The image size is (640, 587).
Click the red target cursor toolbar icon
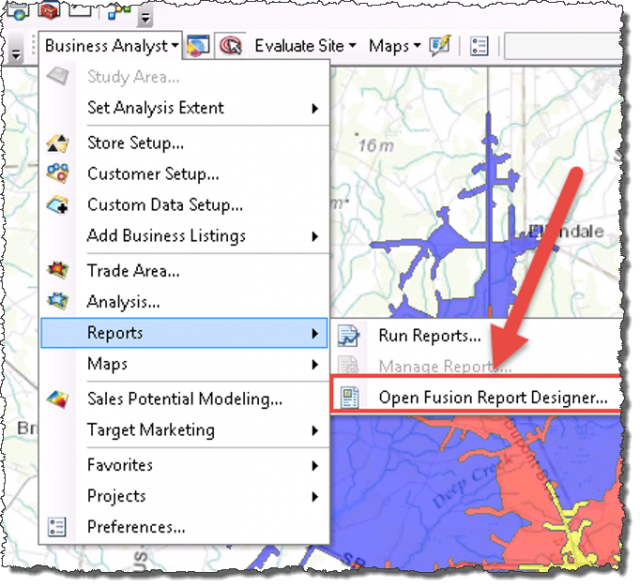pyautogui.click(x=231, y=45)
